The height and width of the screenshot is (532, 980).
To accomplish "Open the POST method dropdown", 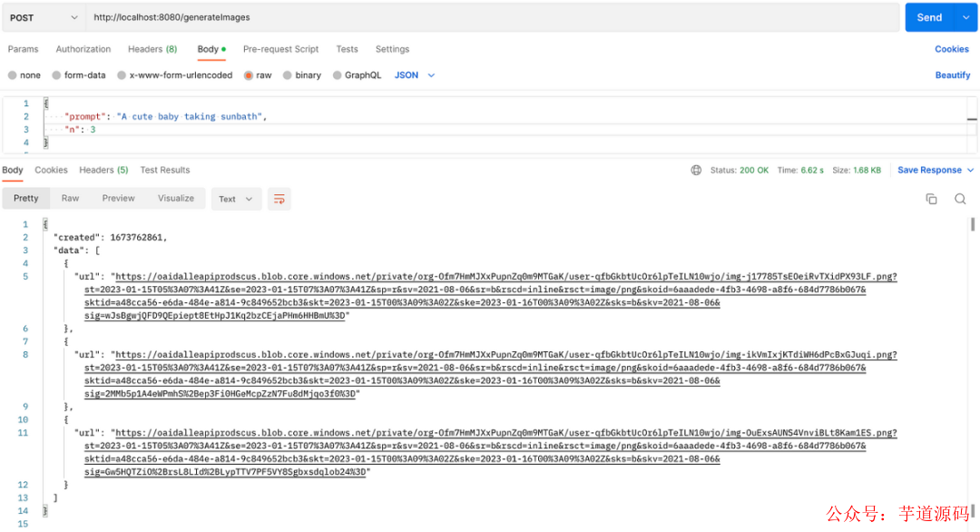I will point(44,17).
